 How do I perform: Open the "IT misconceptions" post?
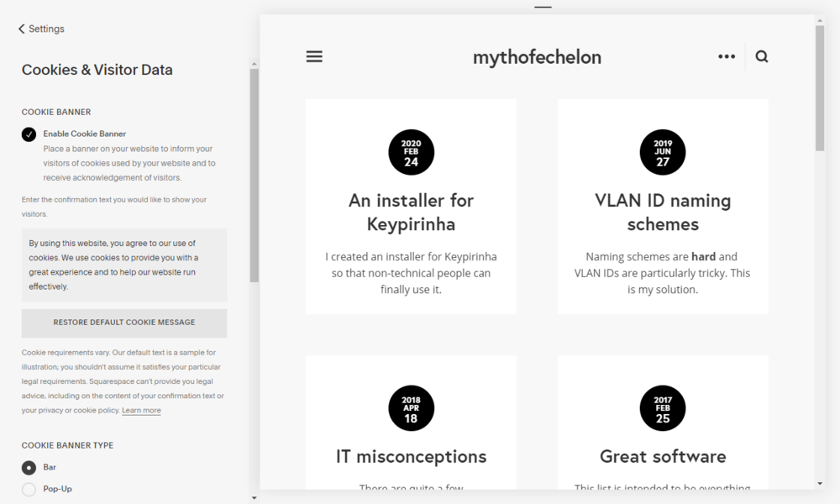(x=411, y=456)
